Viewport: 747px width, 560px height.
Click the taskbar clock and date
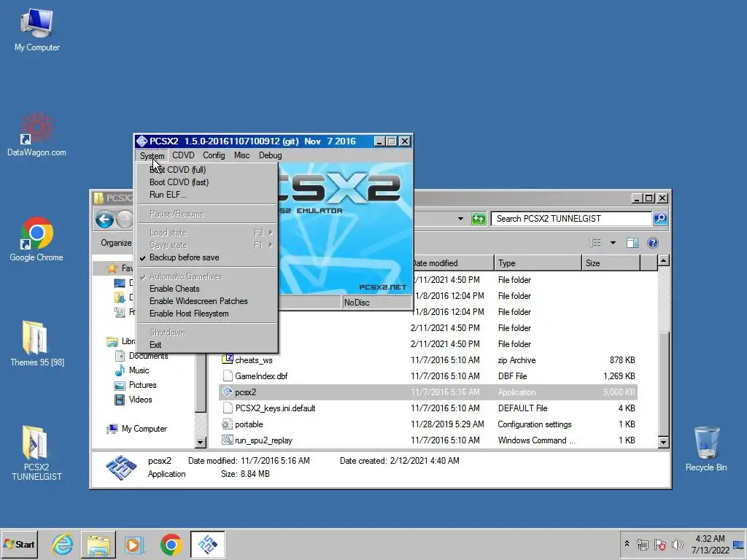[711, 544]
